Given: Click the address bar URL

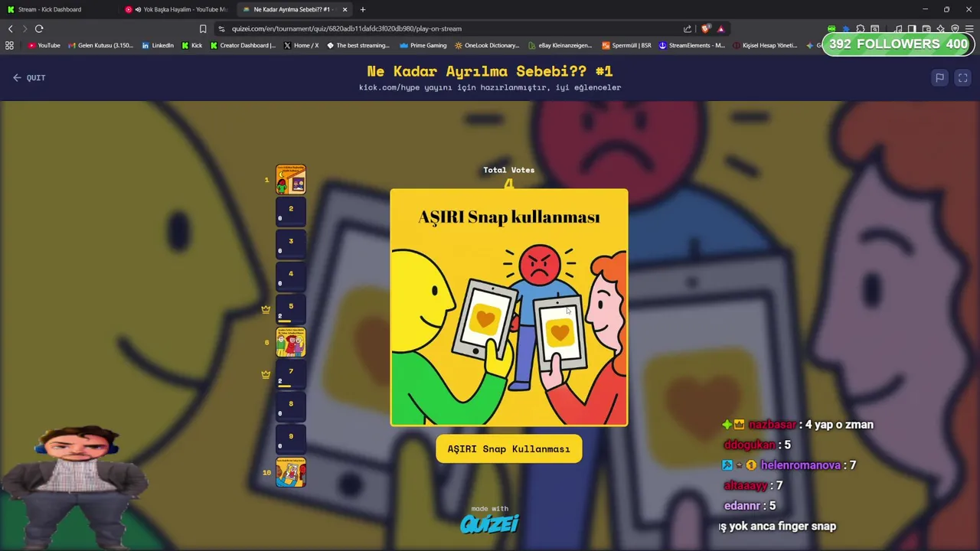Looking at the screenshot, I should pos(347,28).
